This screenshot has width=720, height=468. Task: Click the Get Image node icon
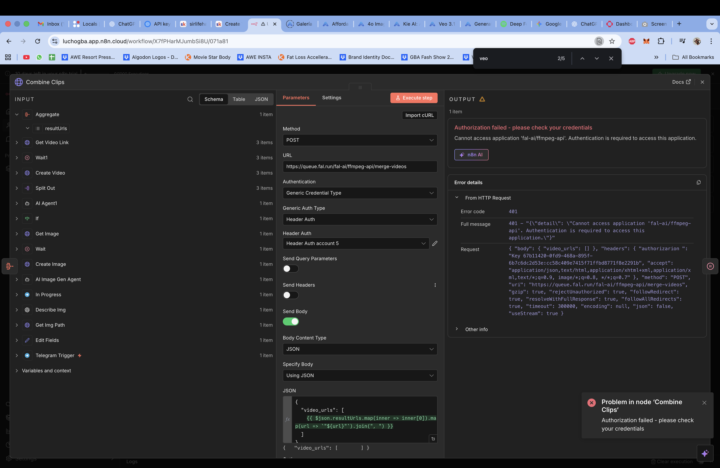pos(27,234)
